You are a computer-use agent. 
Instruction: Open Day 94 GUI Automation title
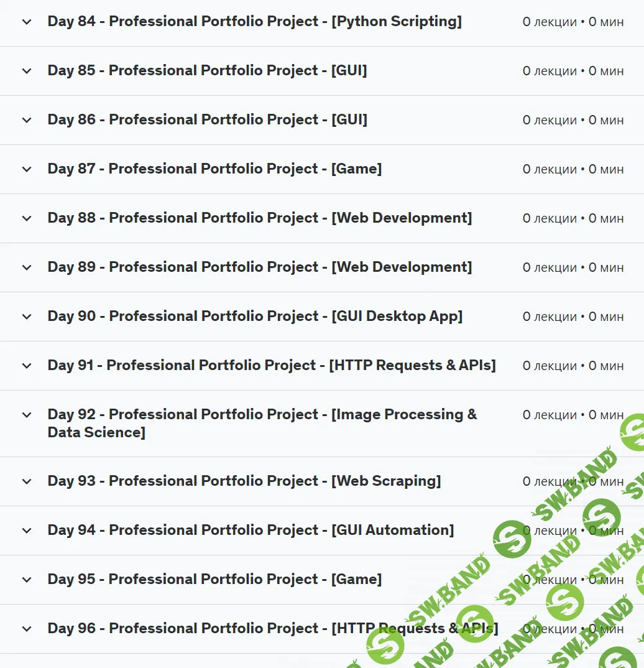(251, 531)
